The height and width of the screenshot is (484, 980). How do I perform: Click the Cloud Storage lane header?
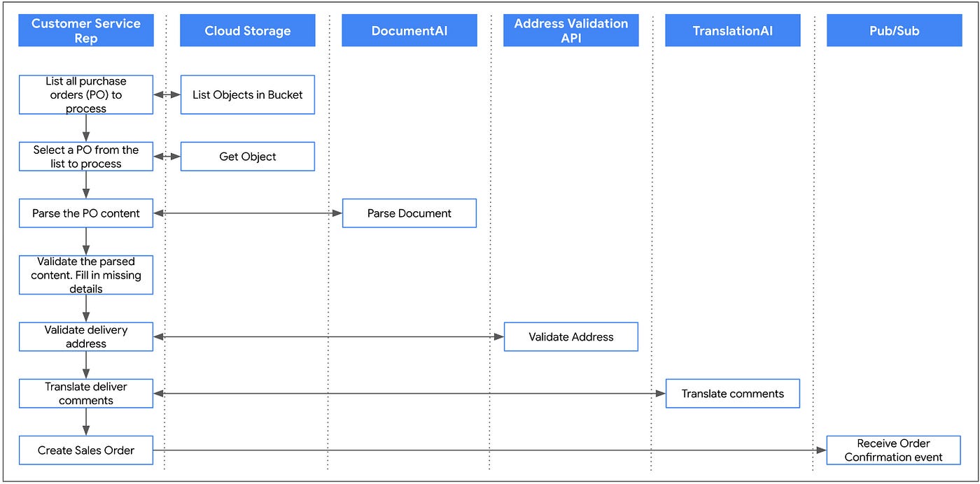point(247,30)
